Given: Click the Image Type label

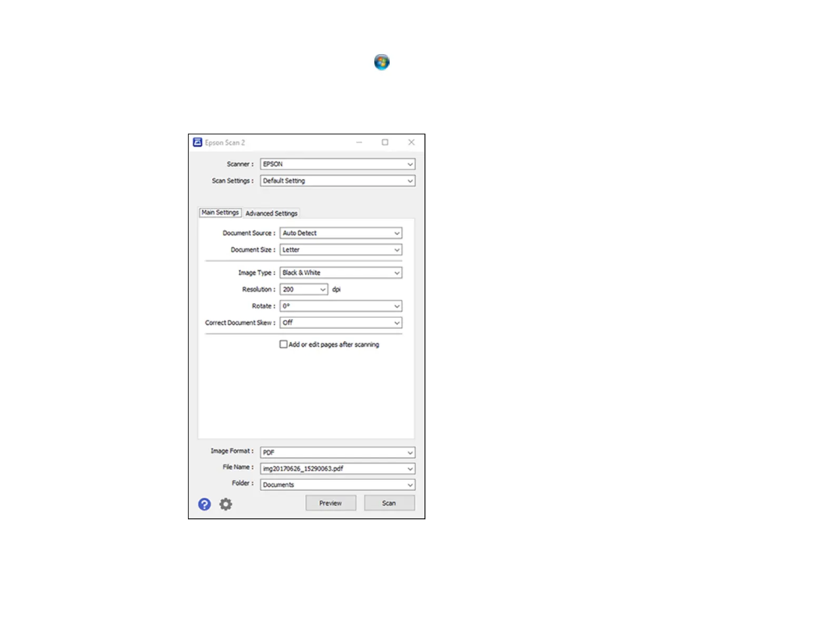Looking at the screenshot, I should click(257, 273).
